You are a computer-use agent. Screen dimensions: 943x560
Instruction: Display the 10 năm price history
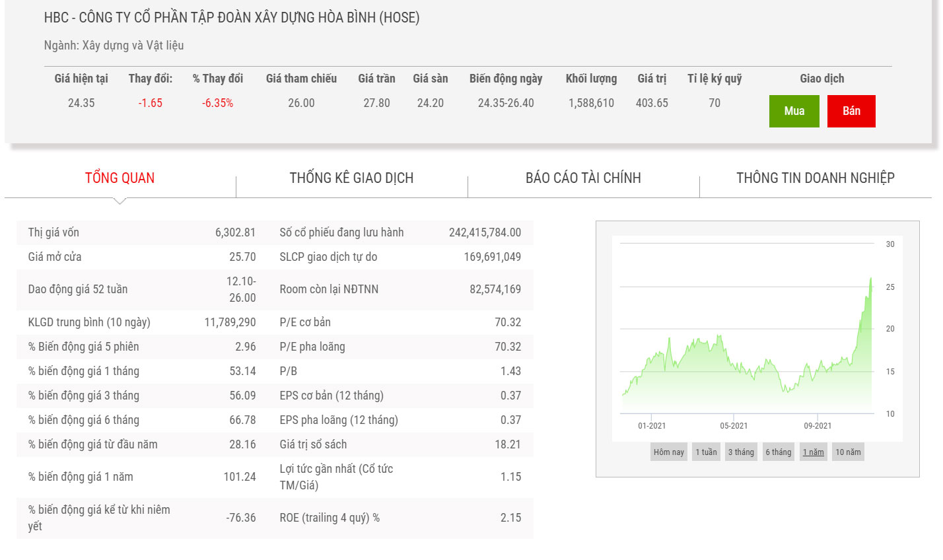pyautogui.click(x=848, y=452)
